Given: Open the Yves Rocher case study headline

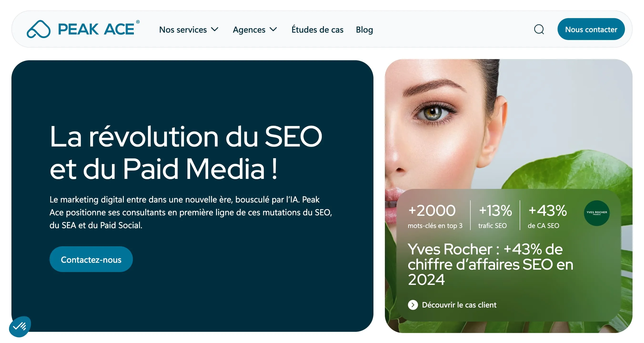Looking at the screenshot, I should click(490, 264).
